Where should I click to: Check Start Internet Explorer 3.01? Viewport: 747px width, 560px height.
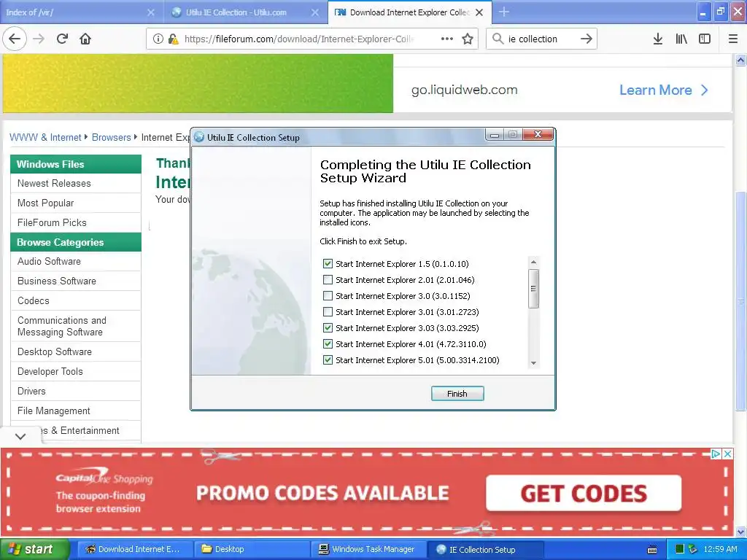328,312
